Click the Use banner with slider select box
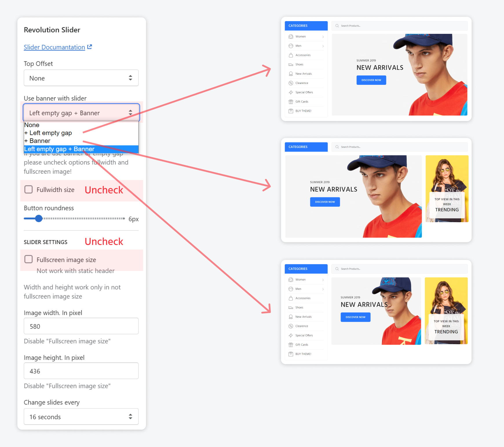 [x=81, y=113]
